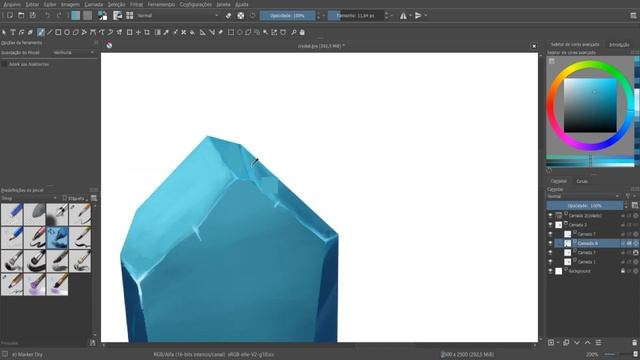The height and width of the screenshot is (360, 640).
Task: Toggle the assistants snapping checkbox
Action: 4,64
